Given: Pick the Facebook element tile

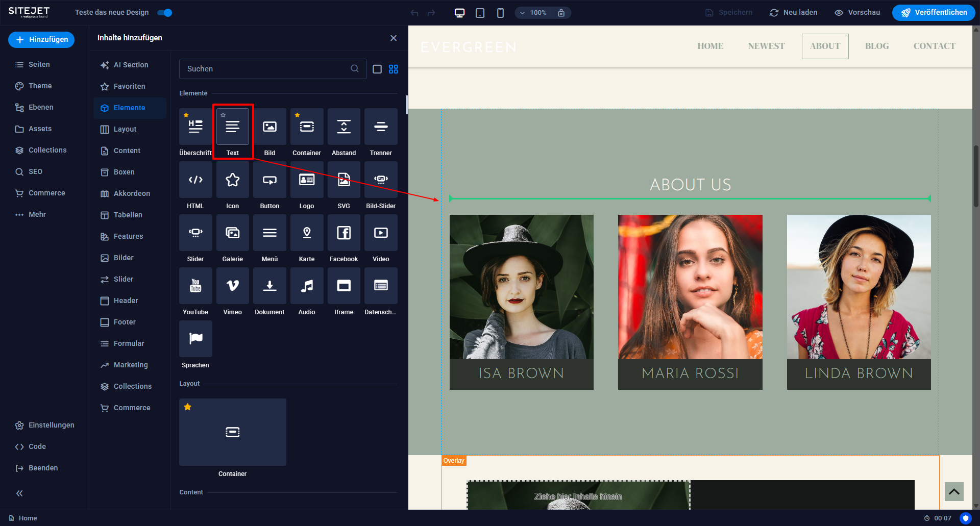Looking at the screenshot, I should (344, 233).
